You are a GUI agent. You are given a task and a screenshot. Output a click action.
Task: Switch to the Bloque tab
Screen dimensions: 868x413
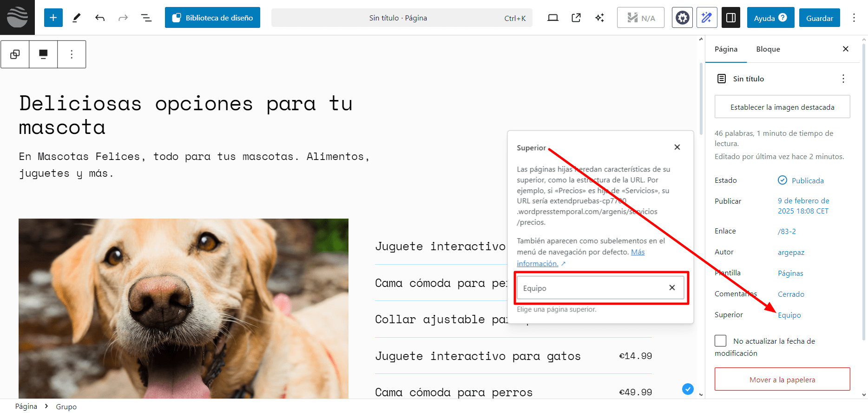coord(768,49)
